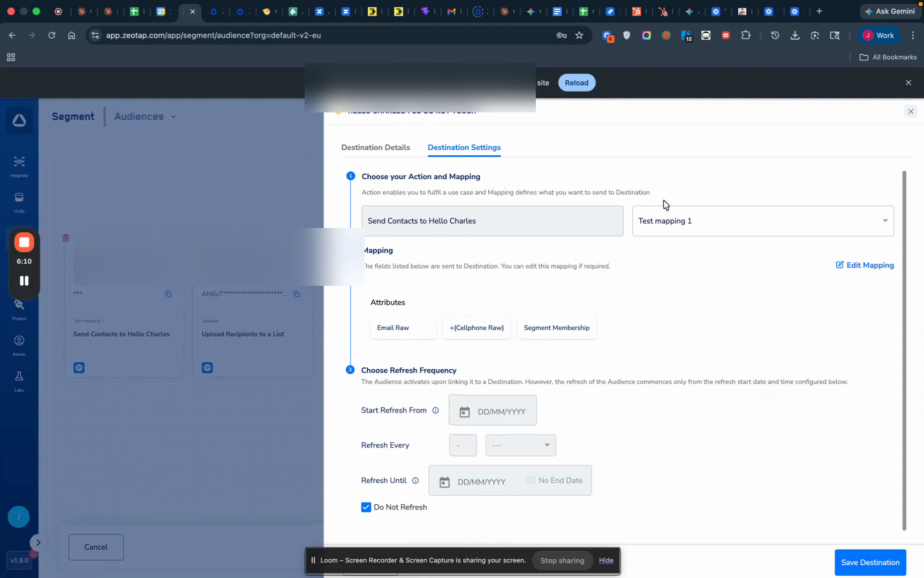The width and height of the screenshot is (924, 578).
Task: Open All Bookmarks folder
Action: pyautogui.click(x=888, y=57)
